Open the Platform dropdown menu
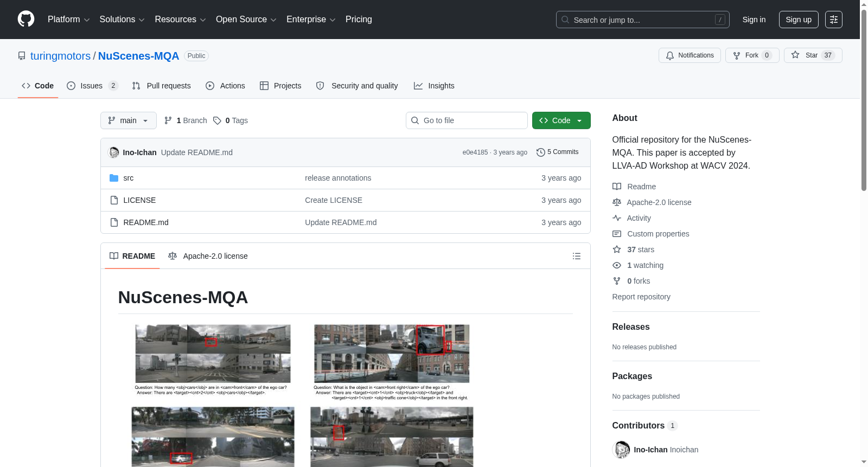The image size is (868, 467). (68, 20)
